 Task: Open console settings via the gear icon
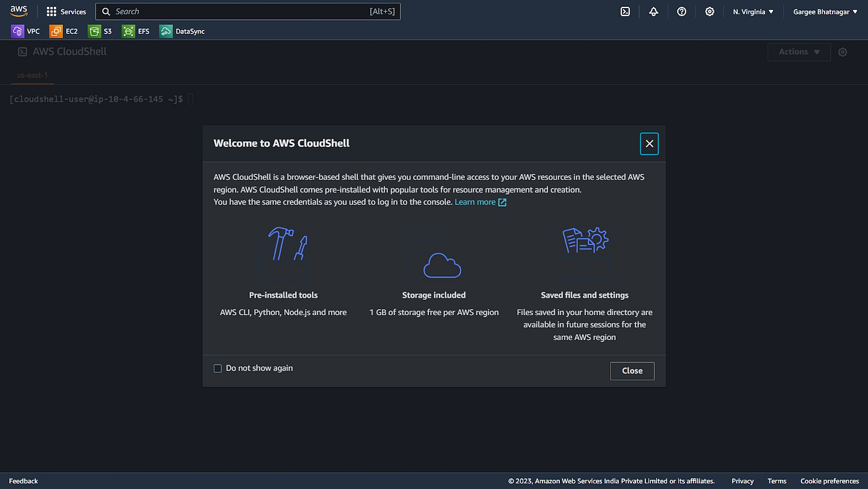coord(709,11)
